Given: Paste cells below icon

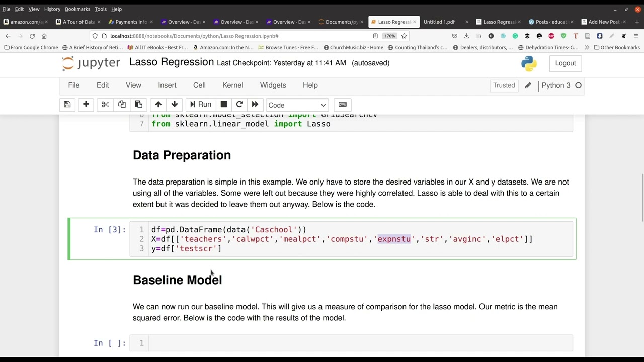Looking at the screenshot, I should [x=138, y=105].
